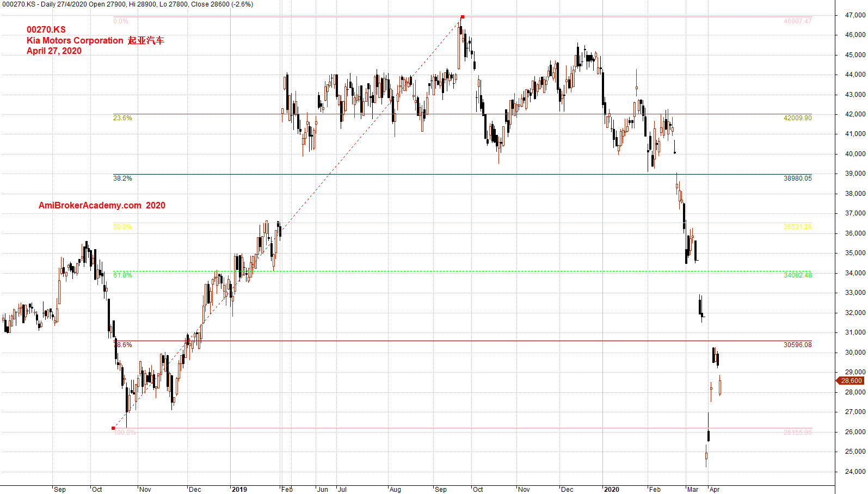Click the 41,000 price axis label

[855, 134]
